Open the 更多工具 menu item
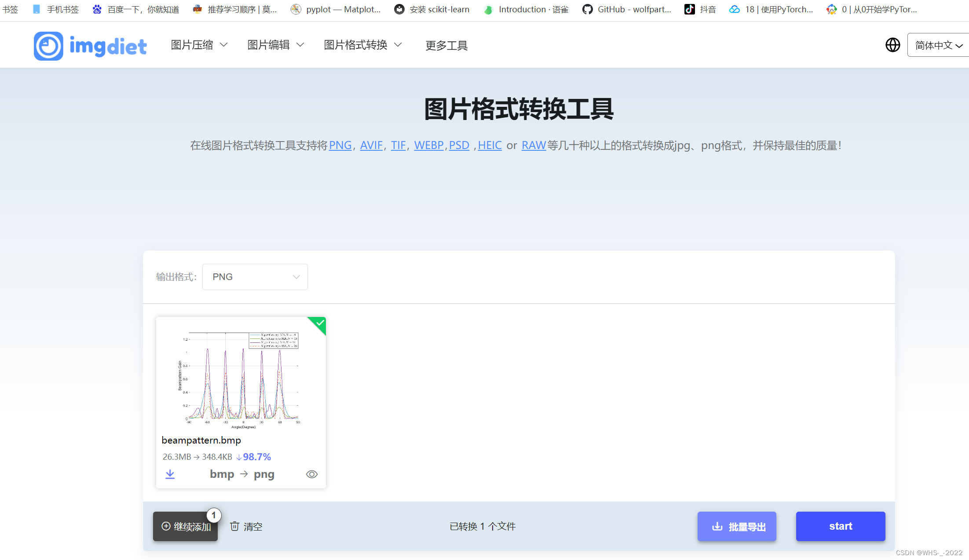The image size is (969, 560). click(x=446, y=45)
